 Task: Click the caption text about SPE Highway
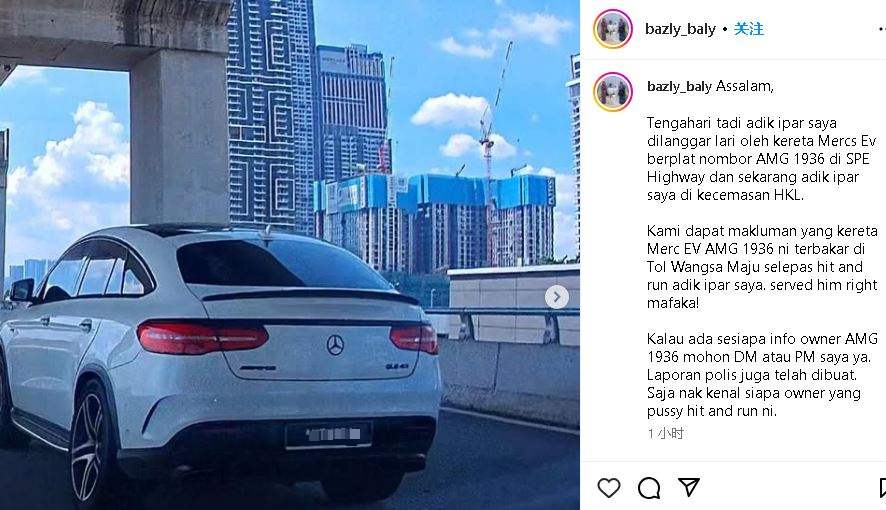tap(761, 159)
